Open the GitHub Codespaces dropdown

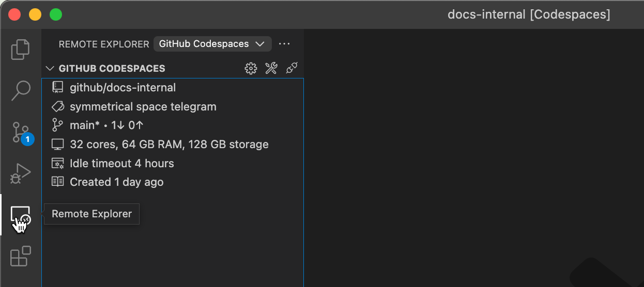coord(212,44)
